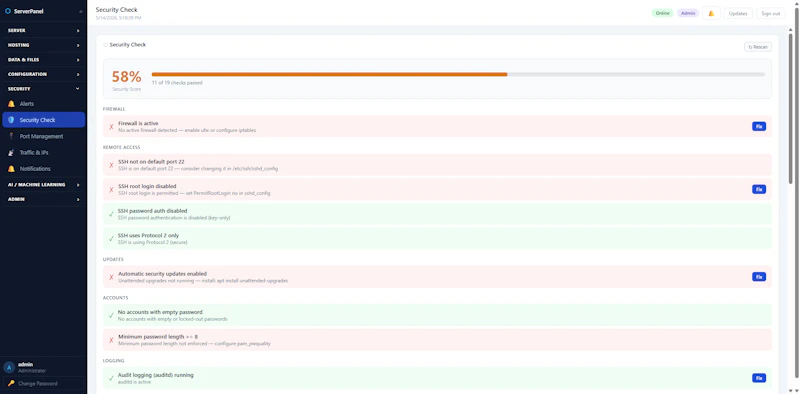Open the Alerts menu item
Image resolution: width=800 pixels, height=394 pixels.
click(x=43, y=104)
